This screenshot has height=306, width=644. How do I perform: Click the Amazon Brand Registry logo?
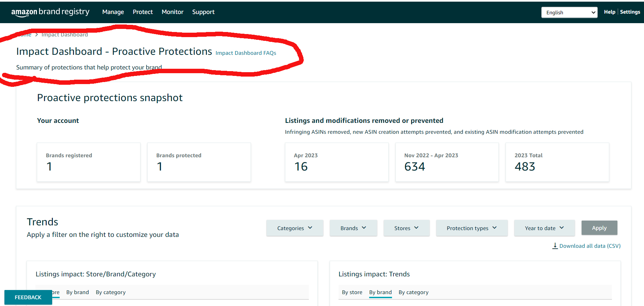(50, 12)
